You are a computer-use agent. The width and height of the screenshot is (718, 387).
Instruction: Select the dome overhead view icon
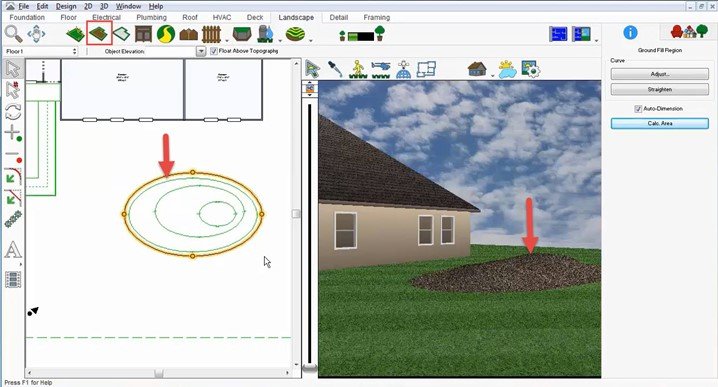(x=403, y=69)
